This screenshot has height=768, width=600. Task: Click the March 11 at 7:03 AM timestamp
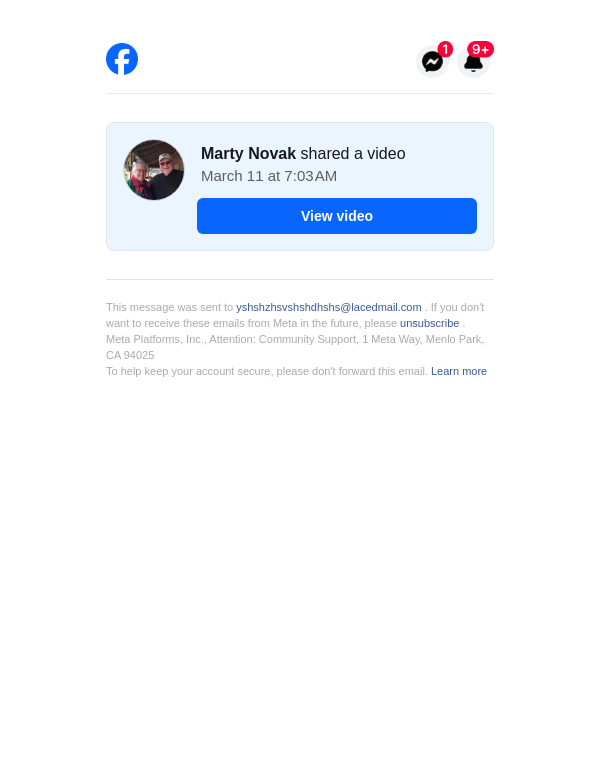coord(269,176)
